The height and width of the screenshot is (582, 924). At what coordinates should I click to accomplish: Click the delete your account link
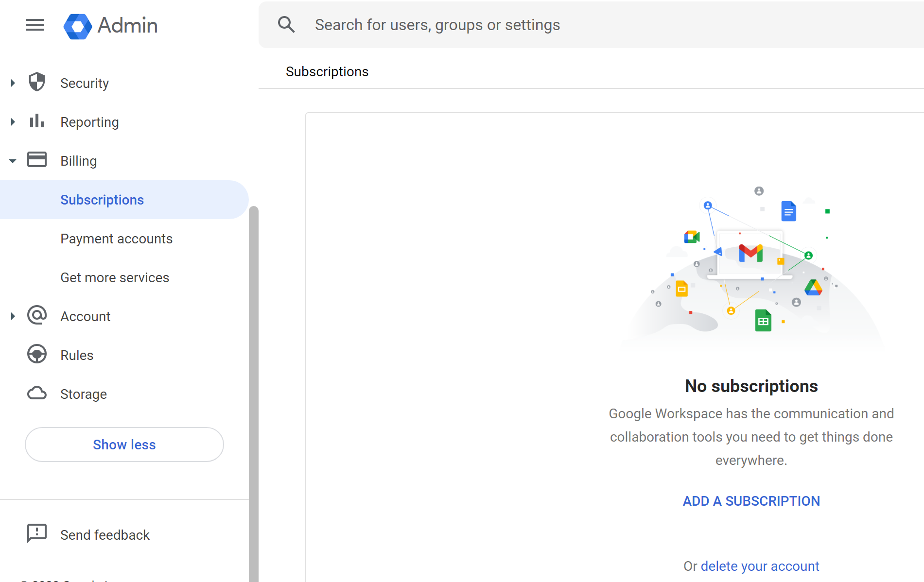(760, 566)
